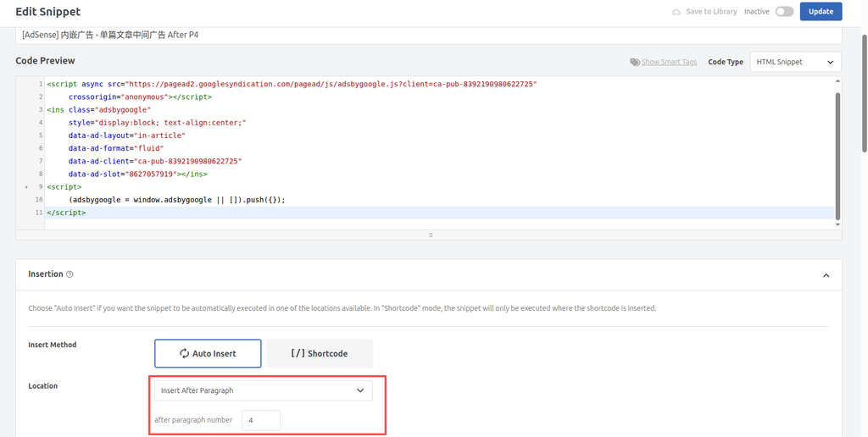Image resolution: width=868 pixels, height=437 pixels.
Task: Click the Insertion help question icon
Action: tap(70, 274)
